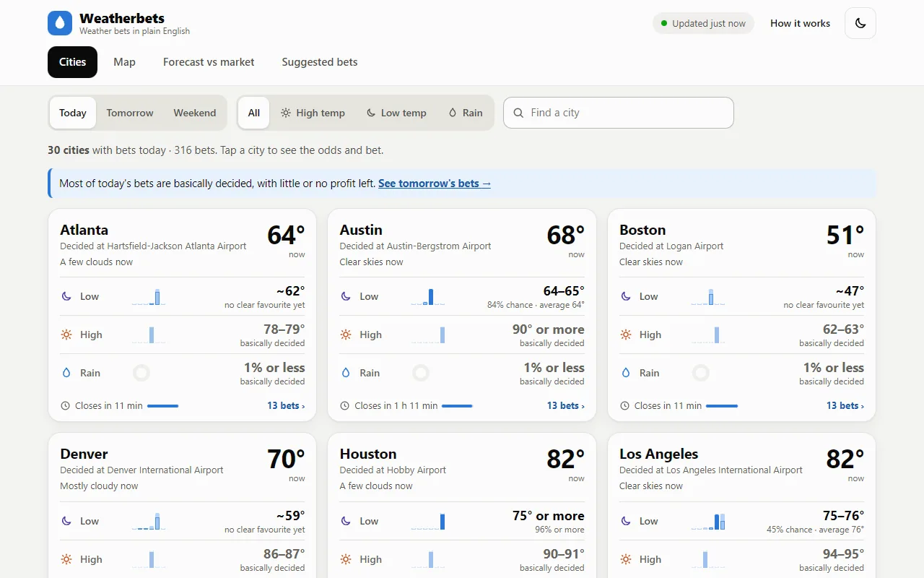
Task: Toggle dark mode with the moon icon
Action: coord(860,23)
